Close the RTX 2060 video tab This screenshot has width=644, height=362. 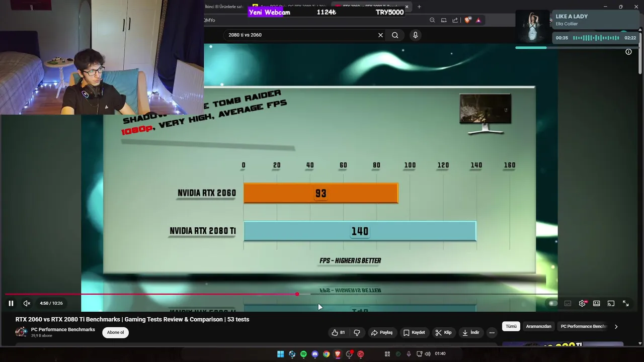tap(407, 7)
